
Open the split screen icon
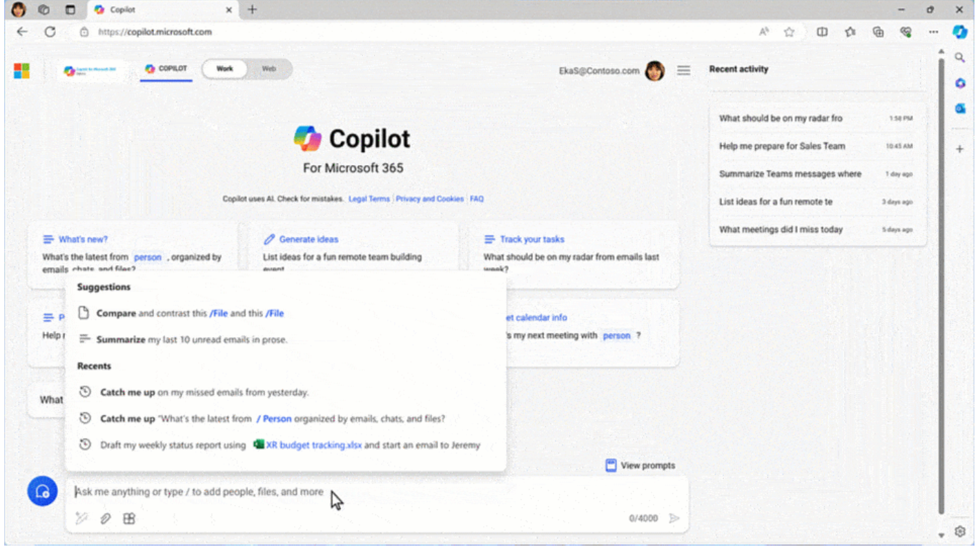[x=822, y=32]
